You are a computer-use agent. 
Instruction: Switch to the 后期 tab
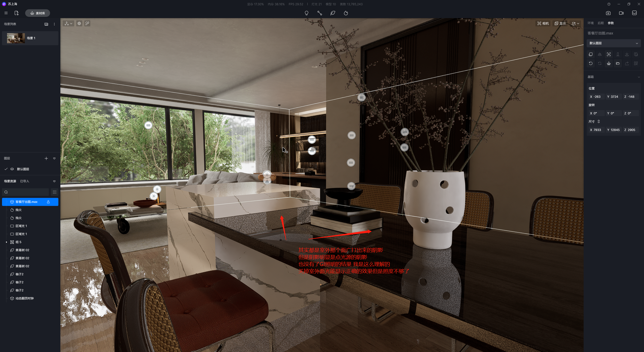pyautogui.click(x=600, y=23)
